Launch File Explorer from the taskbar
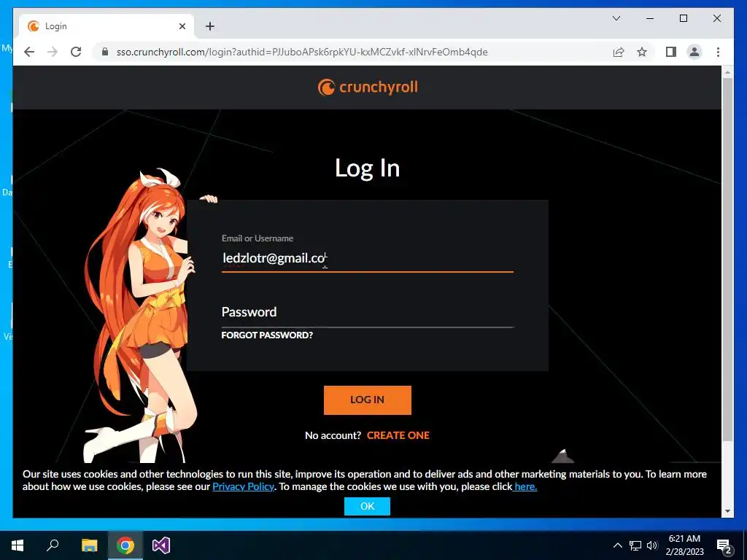The height and width of the screenshot is (560, 747). [x=89, y=545]
